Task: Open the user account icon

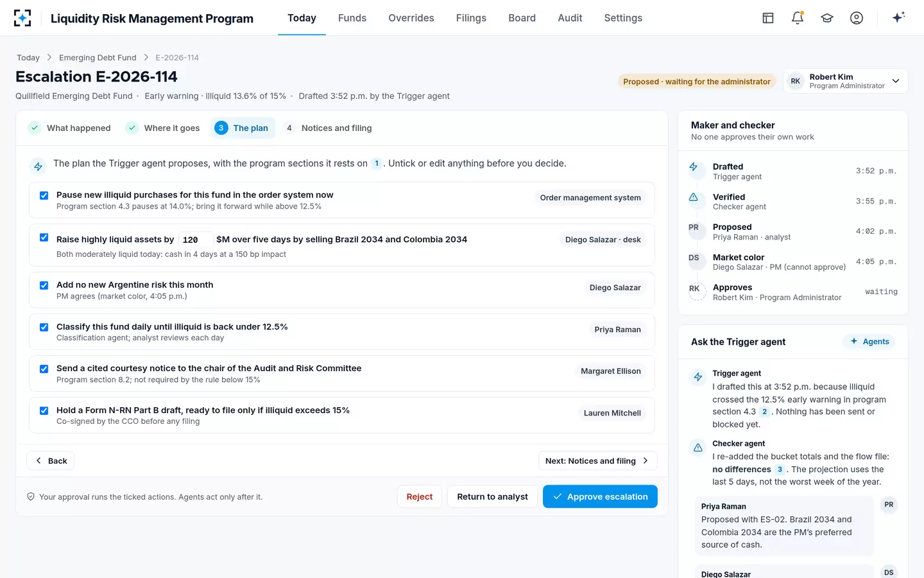Action: [x=857, y=18]
